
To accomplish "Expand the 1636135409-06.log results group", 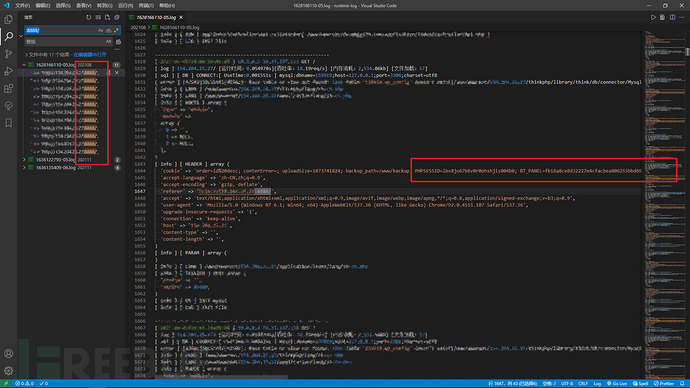I will tap(24, 168).
